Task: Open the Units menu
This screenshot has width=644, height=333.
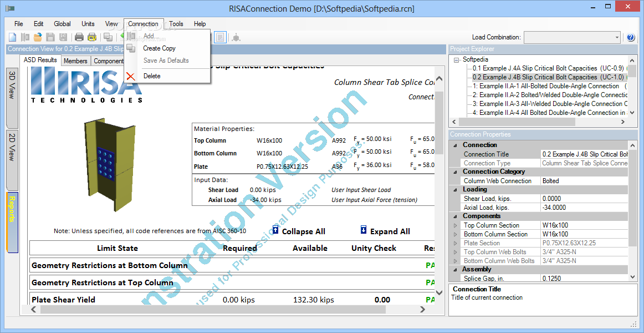Action: [88, 24]
